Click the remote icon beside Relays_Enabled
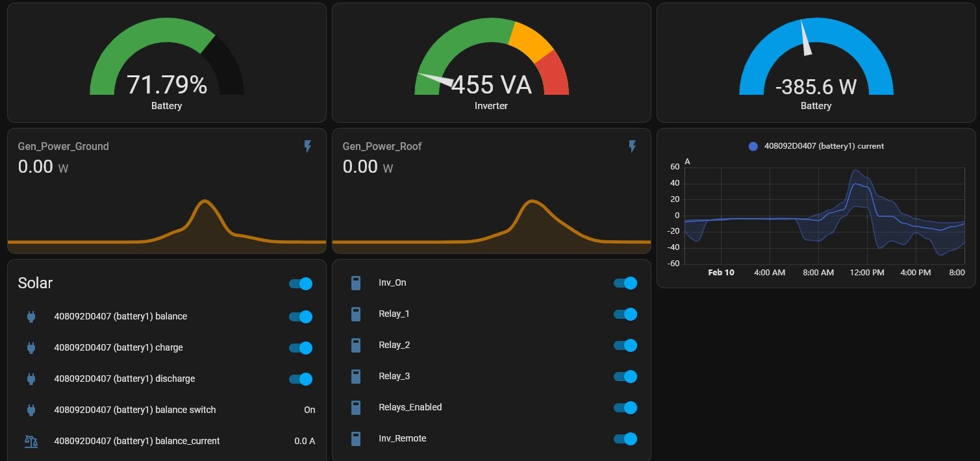 355,408
